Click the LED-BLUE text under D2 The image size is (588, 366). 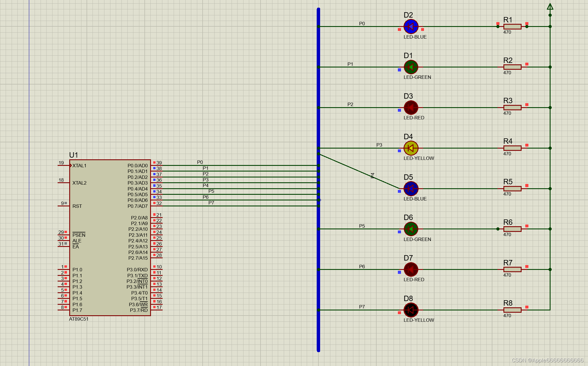[x=415, y=37]
